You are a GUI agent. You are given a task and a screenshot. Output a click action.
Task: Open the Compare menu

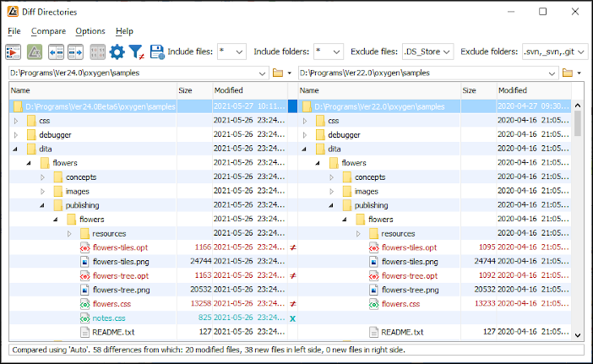[48, 31]
